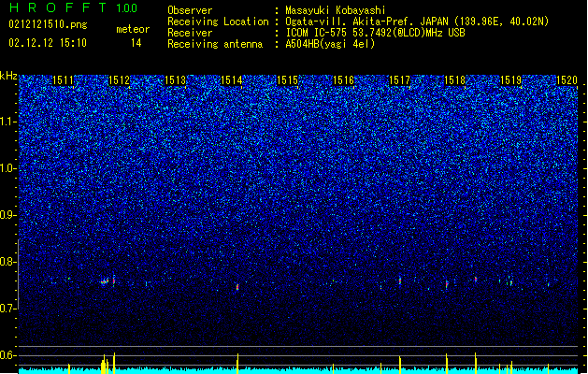The height and width of the screenshot is (374, 588).
Task: Click the 0.8 frequency axis label
Action: (8, 262)
